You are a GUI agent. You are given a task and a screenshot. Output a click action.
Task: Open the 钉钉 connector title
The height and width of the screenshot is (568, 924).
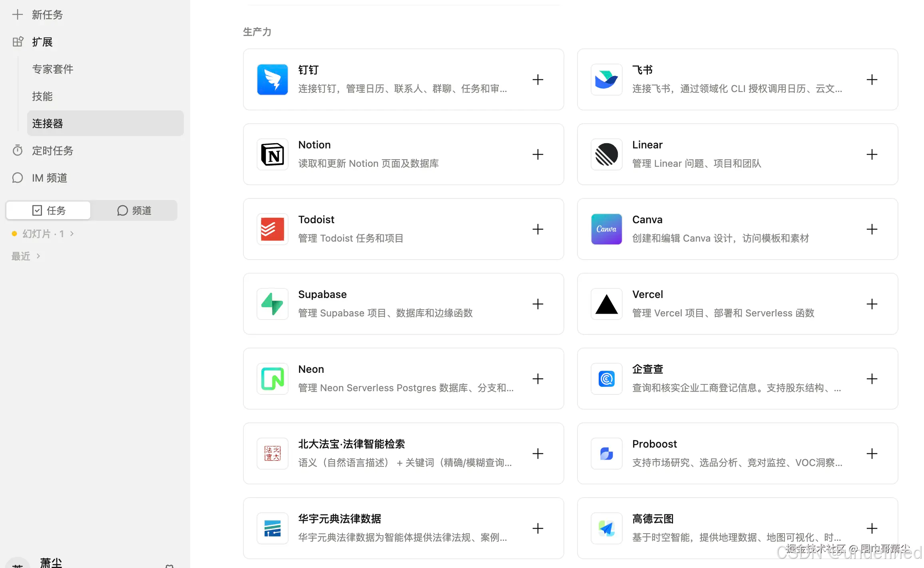pos(309,70)
